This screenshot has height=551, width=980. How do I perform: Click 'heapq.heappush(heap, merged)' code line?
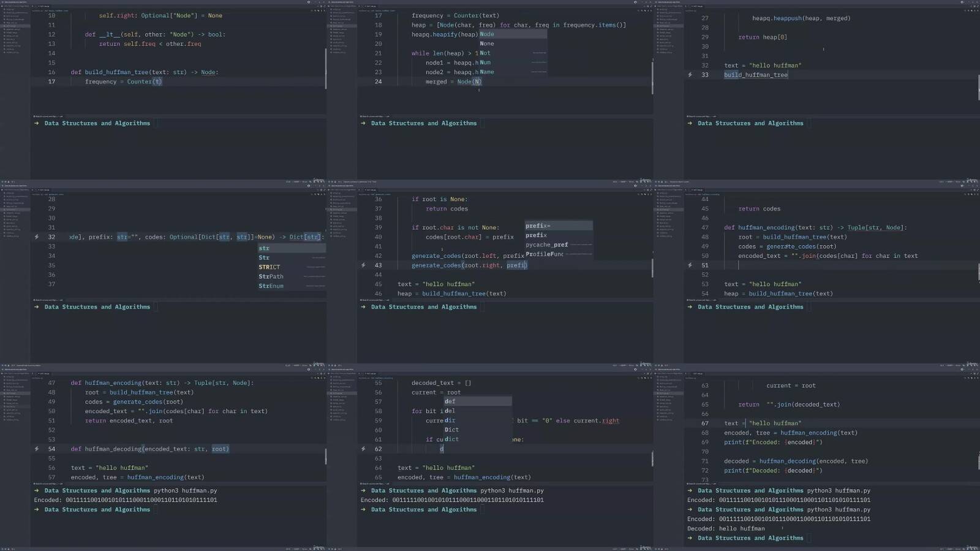(801, 18)
